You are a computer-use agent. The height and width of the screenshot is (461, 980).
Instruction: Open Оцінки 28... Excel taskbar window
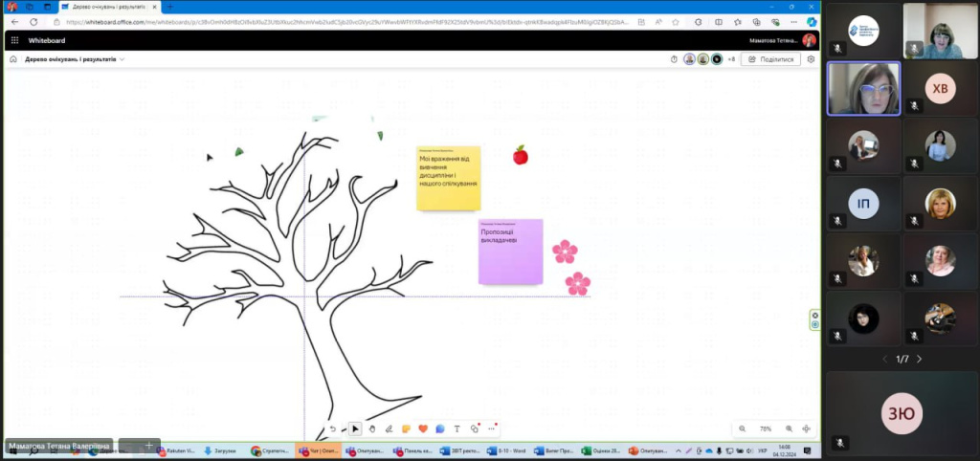pyautogui.click(x=601, y=450)
